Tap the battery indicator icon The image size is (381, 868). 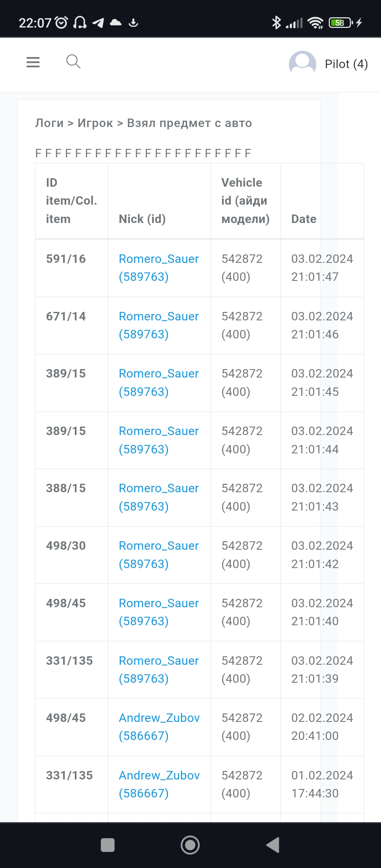(x=340, y=23)
